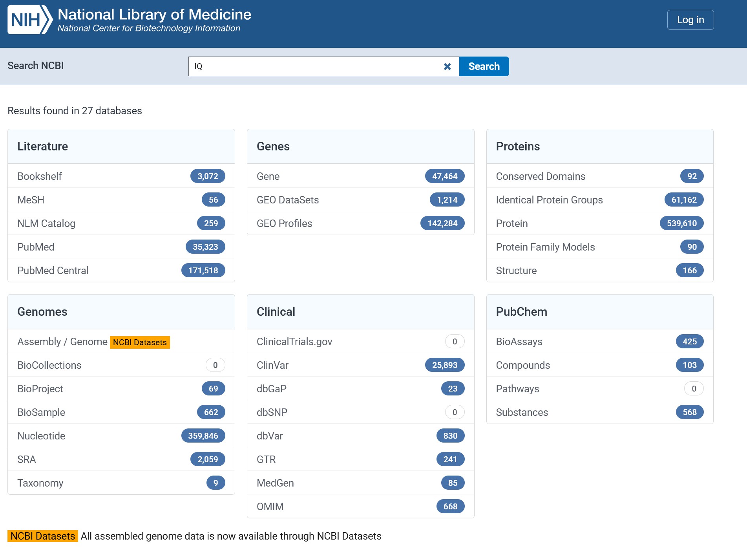Click the Genomes section heading

[x=42, y=312]
